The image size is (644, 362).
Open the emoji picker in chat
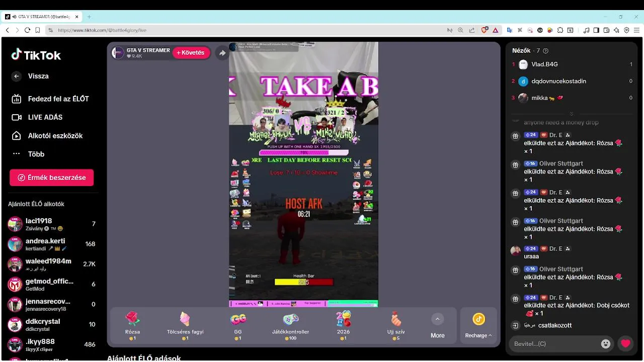[x=606, y=344]
